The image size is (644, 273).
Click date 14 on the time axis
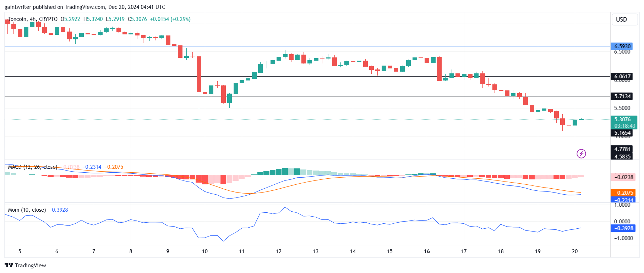[x=353, y=251]
